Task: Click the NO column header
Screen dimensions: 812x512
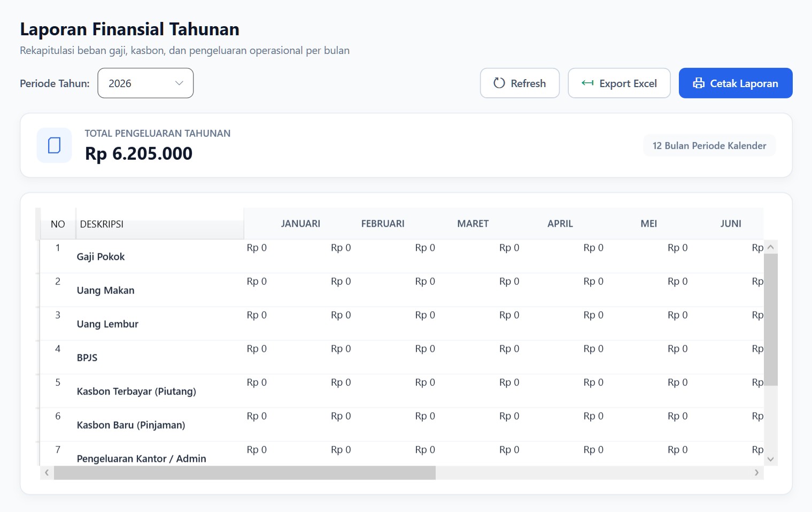Action: 58,224
